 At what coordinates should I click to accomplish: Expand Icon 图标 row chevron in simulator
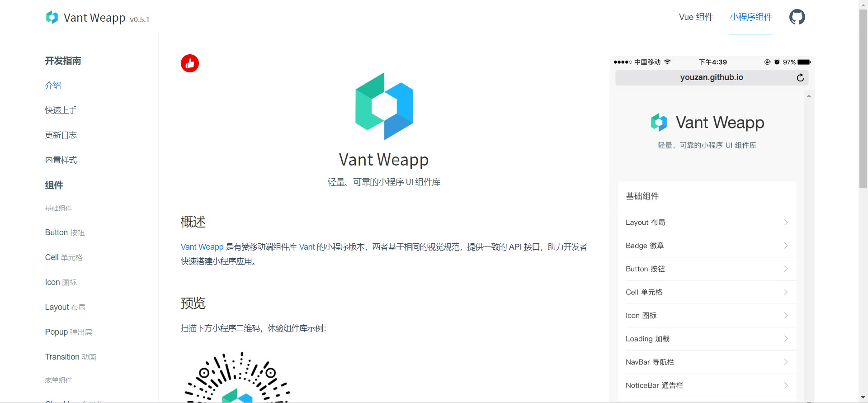[786, 316]
